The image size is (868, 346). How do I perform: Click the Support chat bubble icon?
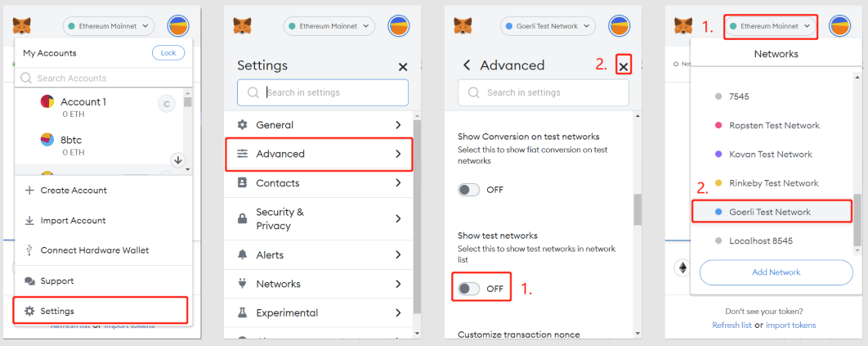tap(30, 281)
